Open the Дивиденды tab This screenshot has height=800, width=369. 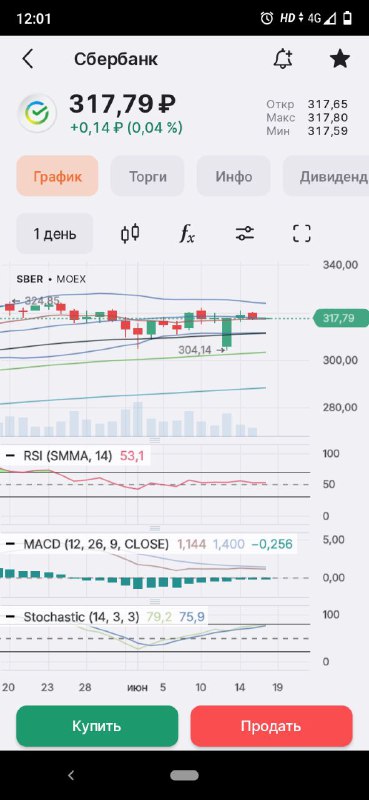(326, 176)
